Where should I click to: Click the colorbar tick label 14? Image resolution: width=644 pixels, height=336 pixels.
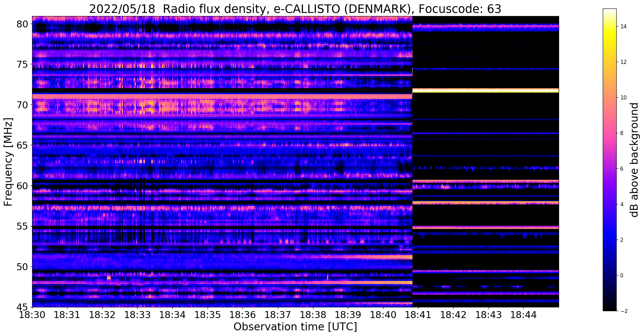[x=623, y=26]
